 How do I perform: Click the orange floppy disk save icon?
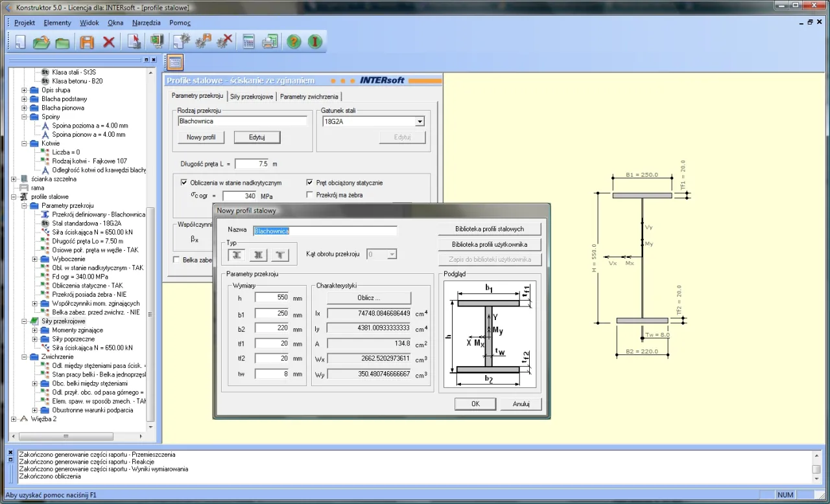(x=87, y=42)
